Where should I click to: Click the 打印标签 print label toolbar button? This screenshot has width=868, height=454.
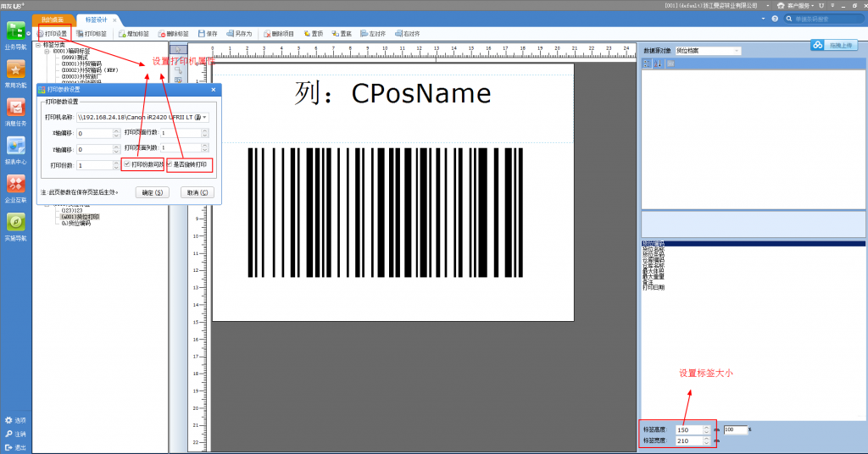click(92, 34)
